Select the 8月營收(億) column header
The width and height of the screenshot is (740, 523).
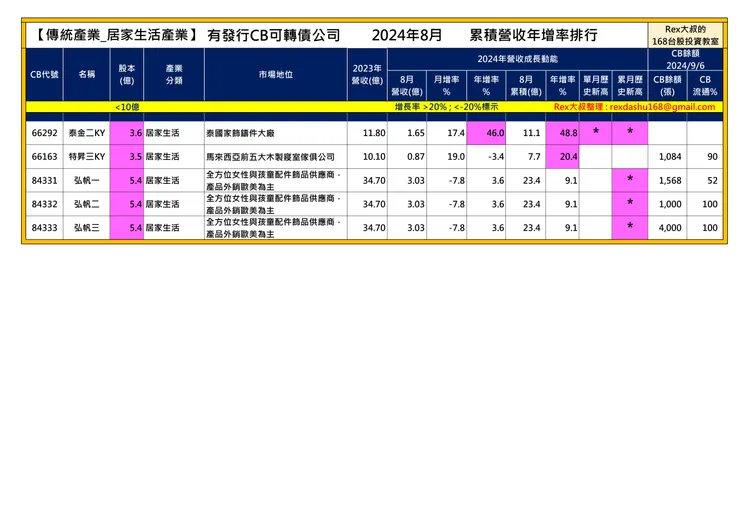click(x=407, y=85)
